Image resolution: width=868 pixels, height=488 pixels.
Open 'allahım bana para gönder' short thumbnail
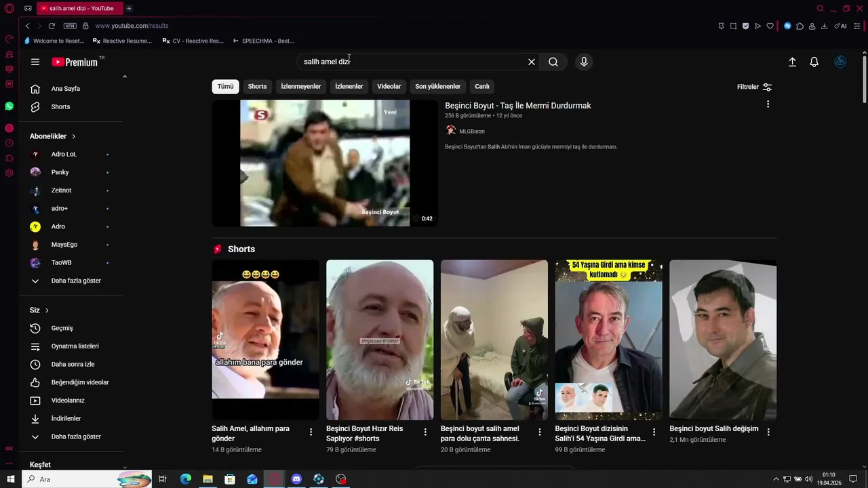(x=265, y=340)
